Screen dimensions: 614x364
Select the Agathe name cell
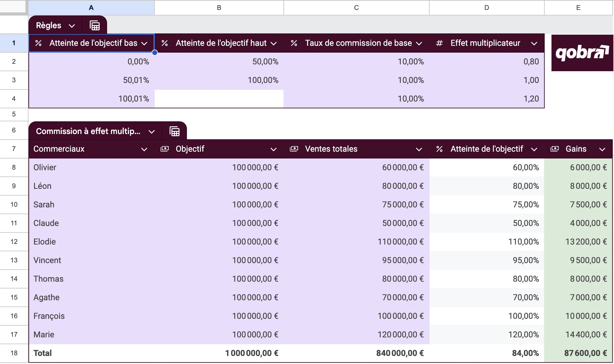[x=92, y=297]
